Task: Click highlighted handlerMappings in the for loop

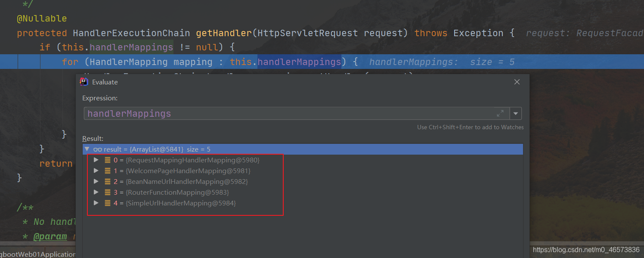Action: pos(299,62)
